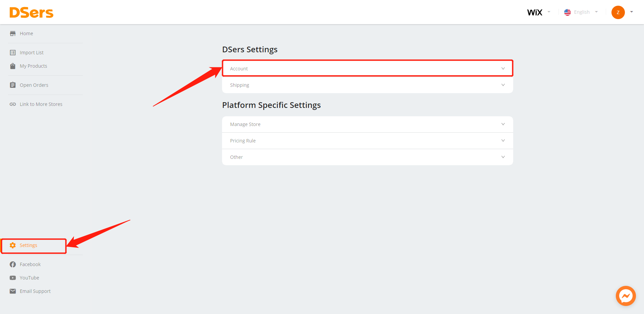Open the WiX platform dropdown arrow
644x314 pixels.
point(549,12)
